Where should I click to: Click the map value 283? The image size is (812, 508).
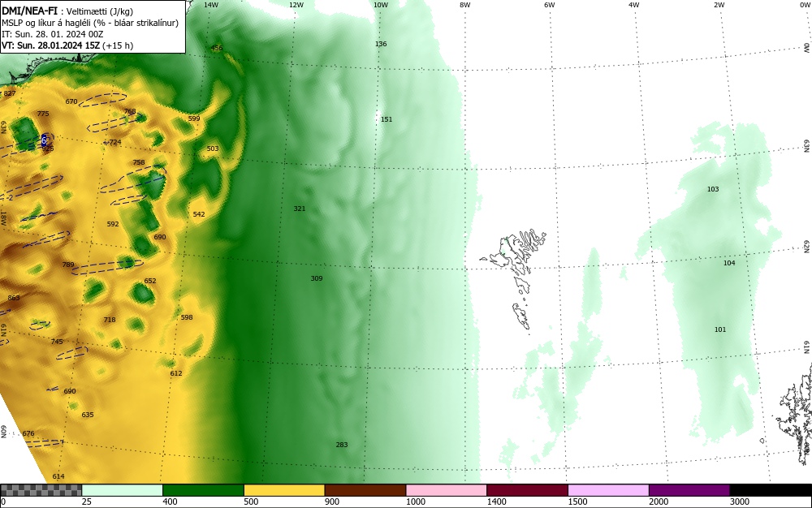pyautogui.click(x=342, y=445)
